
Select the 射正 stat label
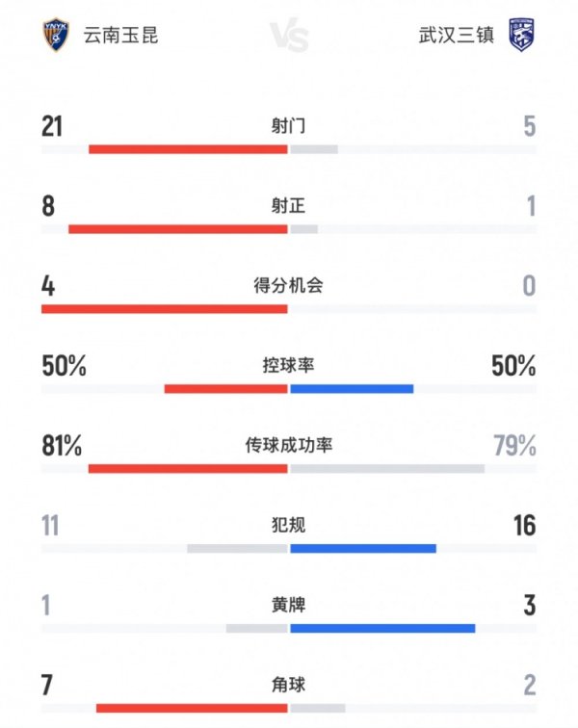[x=289, y=206]
